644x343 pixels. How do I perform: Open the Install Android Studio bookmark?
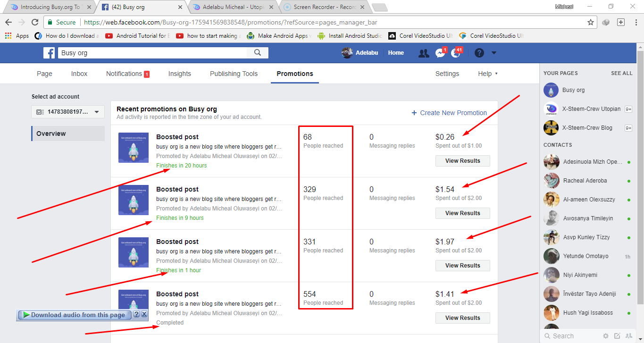click(350, 36)
